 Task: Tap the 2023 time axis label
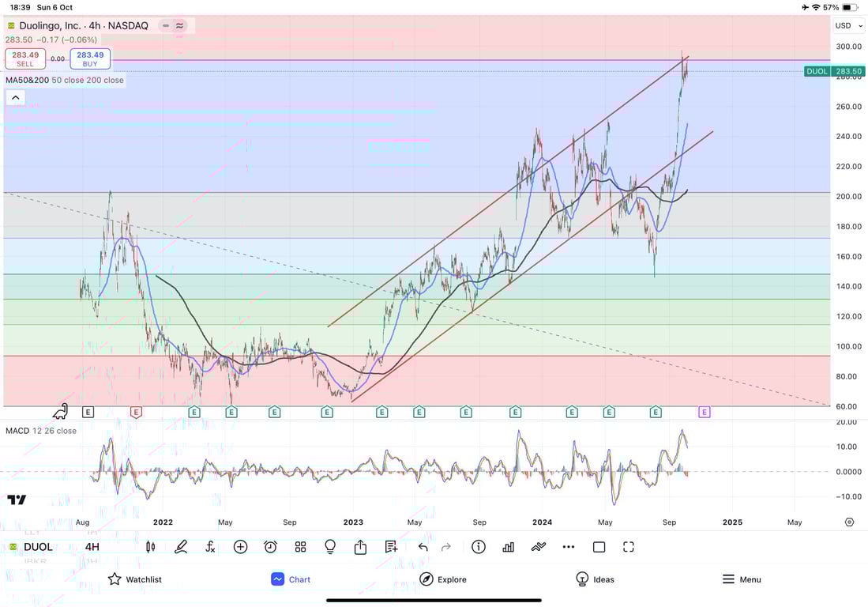point(353,522)
